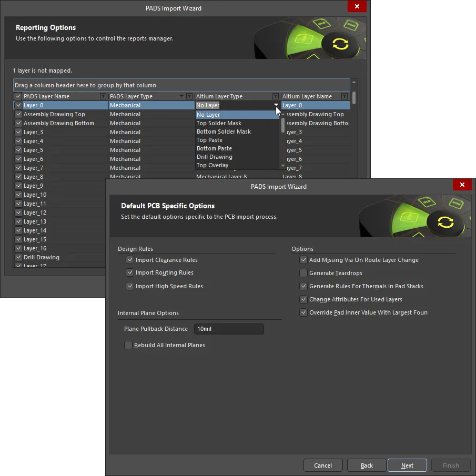Open the filter for PADS Layer Name column
The image size is (476, 476).
(103, 96)
